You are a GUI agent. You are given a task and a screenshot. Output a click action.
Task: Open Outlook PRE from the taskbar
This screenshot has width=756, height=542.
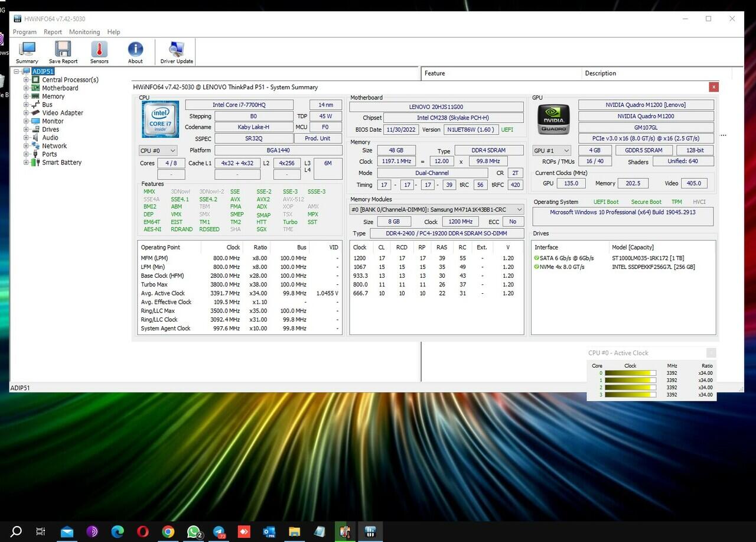tap(269, 531)
